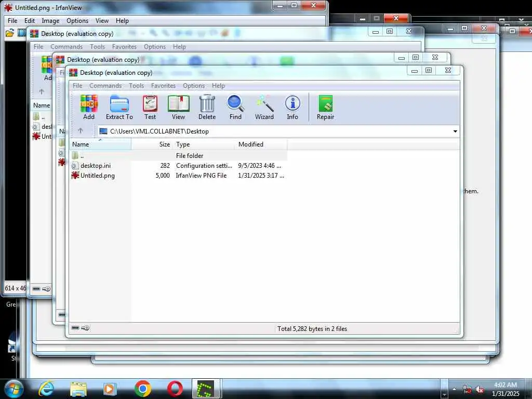Open the Help menu in front WinRAR window

(218, 86)
